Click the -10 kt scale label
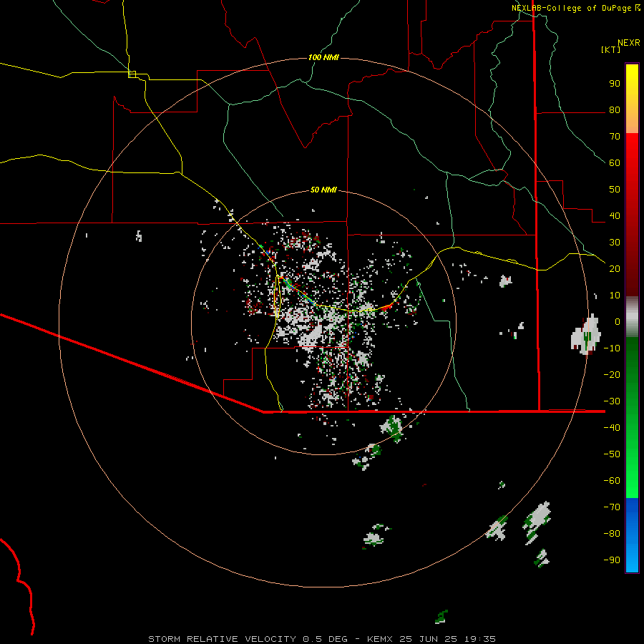 pos(612,348)
